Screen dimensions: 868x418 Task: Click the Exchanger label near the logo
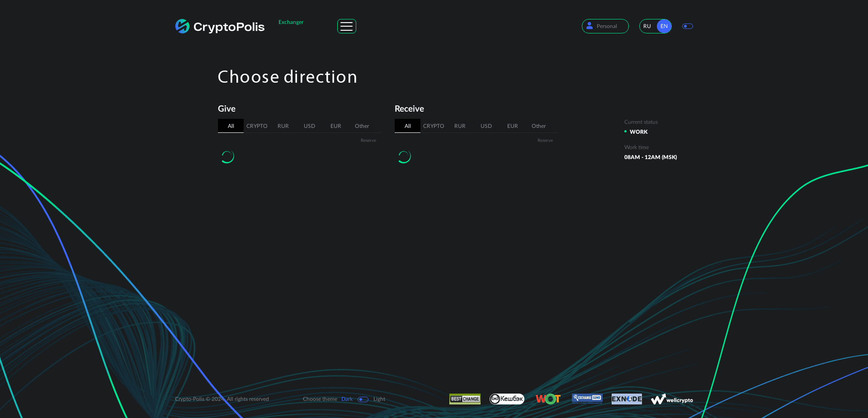[291, 22]
